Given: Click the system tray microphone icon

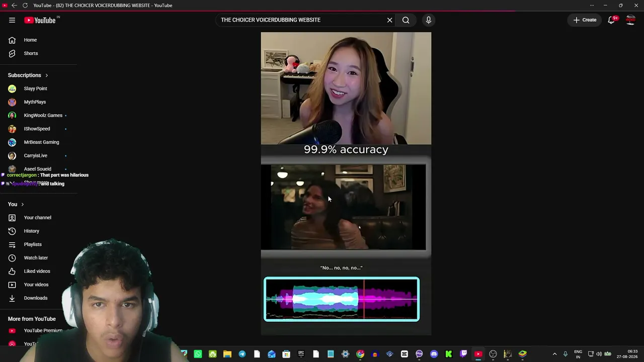Looking at the screenshot, I should 566,354.
